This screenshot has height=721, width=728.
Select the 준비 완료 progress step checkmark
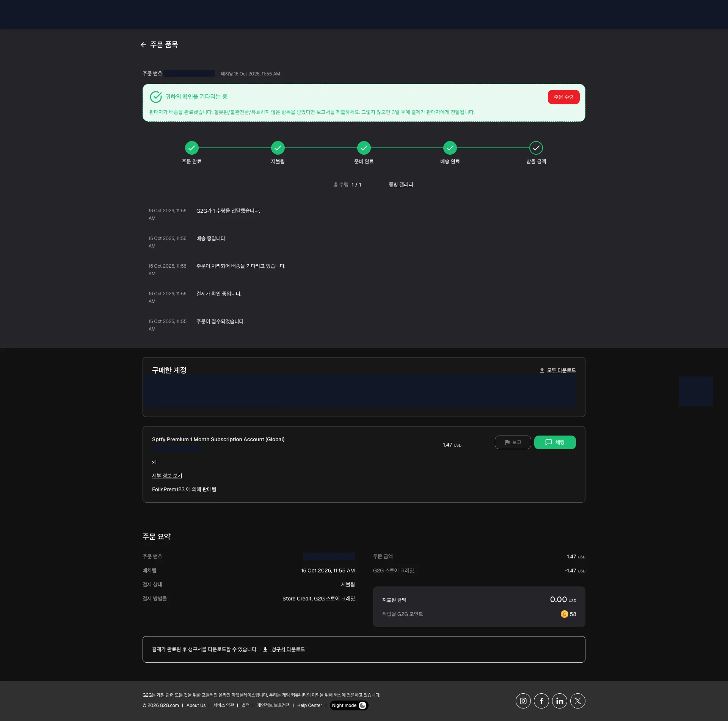[364, 148]
